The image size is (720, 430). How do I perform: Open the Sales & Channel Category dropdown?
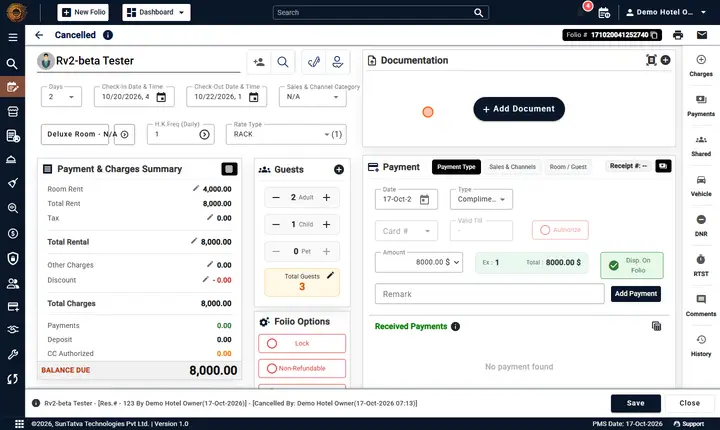click(x=313, y=97)
